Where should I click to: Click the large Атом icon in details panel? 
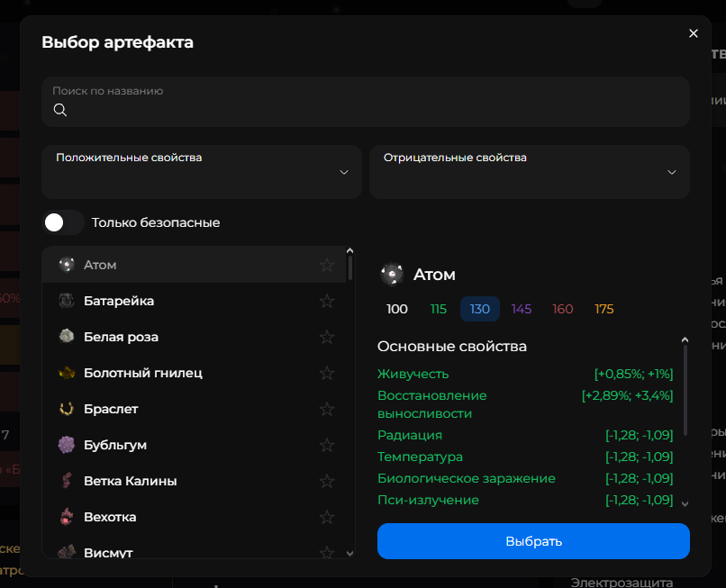[x=392, y=275]
